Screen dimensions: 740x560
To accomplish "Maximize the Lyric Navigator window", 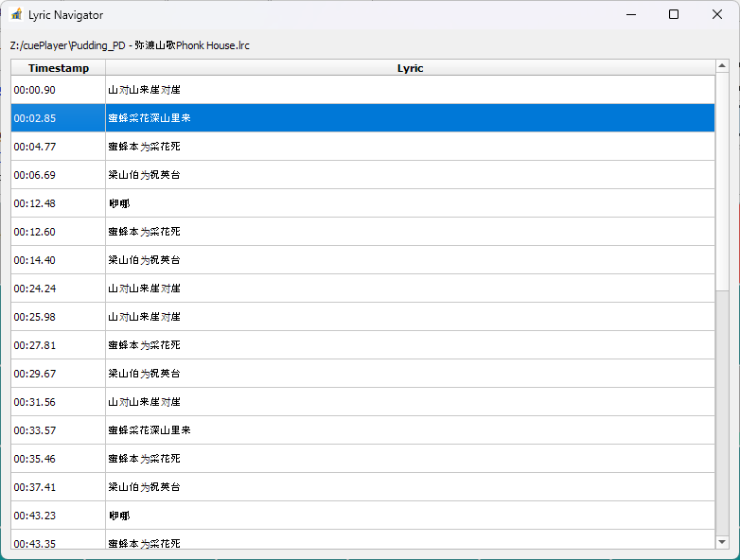I will tap(674, 15).
